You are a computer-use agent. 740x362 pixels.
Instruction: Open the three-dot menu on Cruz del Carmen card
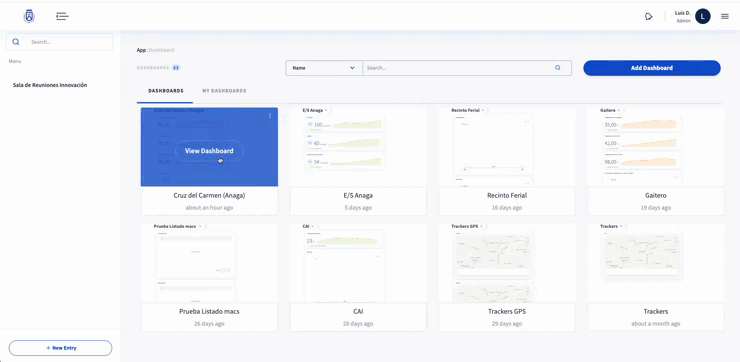pos(270,116)
